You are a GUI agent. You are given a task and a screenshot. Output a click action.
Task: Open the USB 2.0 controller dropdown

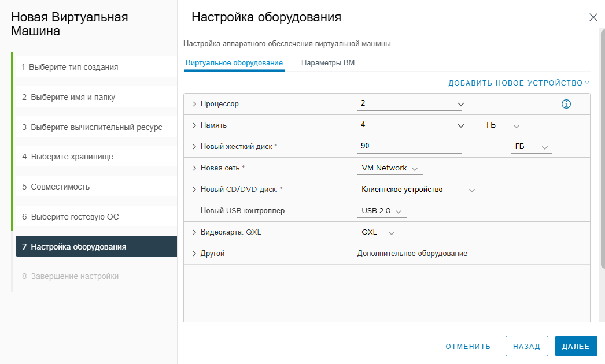pyautogui.click(x=382, y=211)
